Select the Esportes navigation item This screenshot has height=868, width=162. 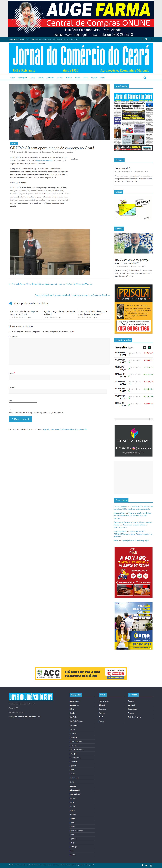[x=94, y=78]
